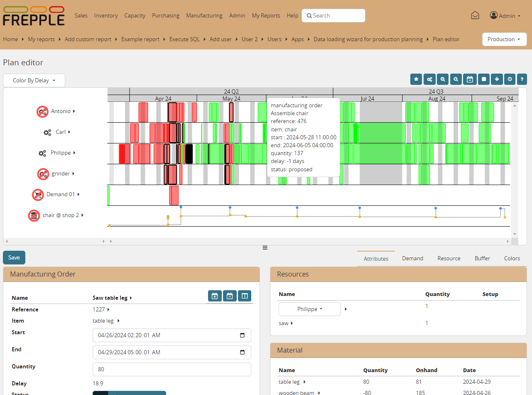This screenshot has width=532, height=395.
Task: Open the Philippe dropdown in Resources panel
Action: [x=309, y=309]
